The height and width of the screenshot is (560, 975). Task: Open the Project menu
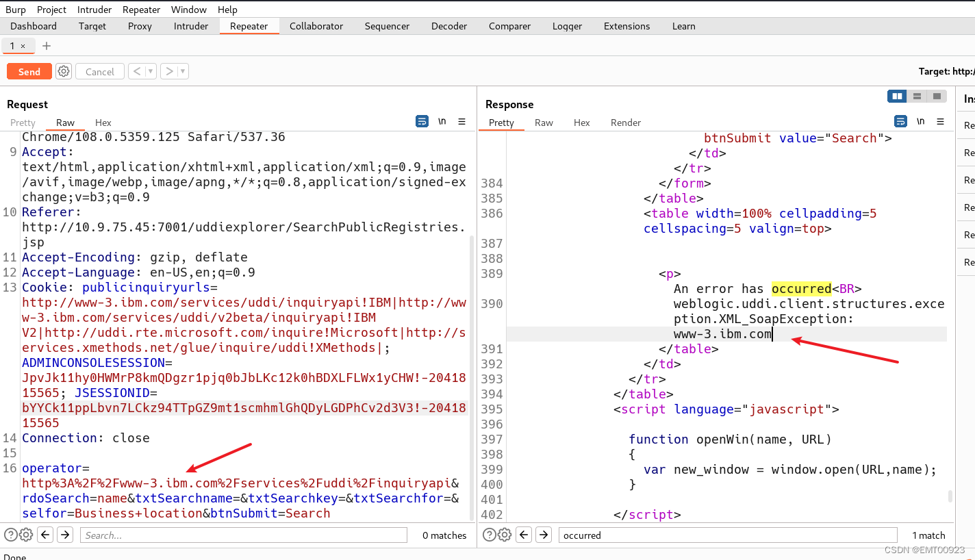pyautogui.click(x=52, y=10)
